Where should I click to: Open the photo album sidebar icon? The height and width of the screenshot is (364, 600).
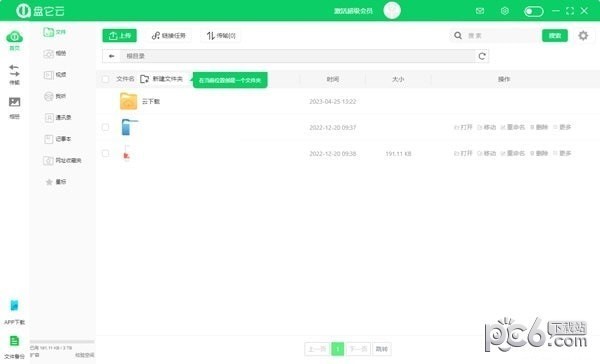(x=15, y=102)
